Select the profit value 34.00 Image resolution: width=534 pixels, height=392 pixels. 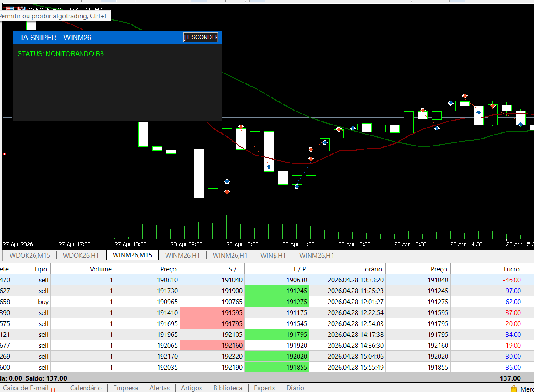(513, 334)
